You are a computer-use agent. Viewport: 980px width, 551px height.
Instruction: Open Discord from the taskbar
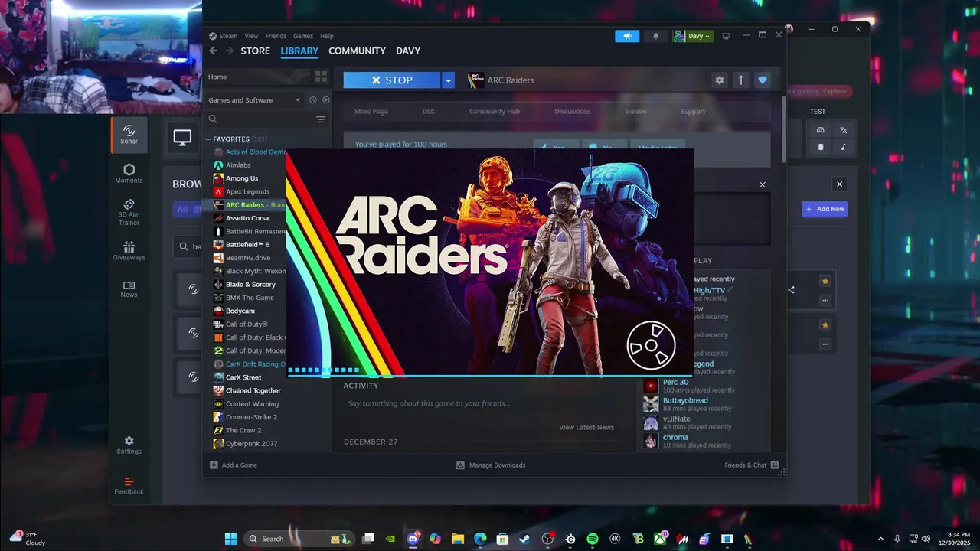(413, 539)
